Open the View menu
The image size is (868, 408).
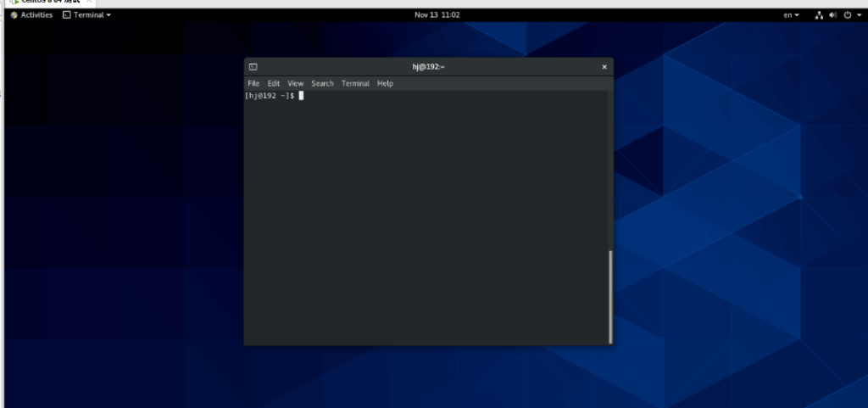point(295,84)
